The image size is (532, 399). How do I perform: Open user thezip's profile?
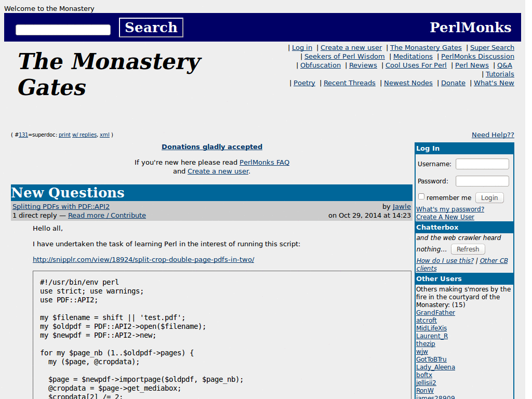coord(425,343)
